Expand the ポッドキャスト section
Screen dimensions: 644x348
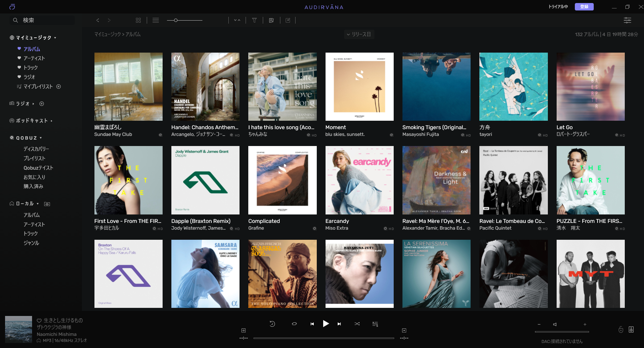(51, 121)
